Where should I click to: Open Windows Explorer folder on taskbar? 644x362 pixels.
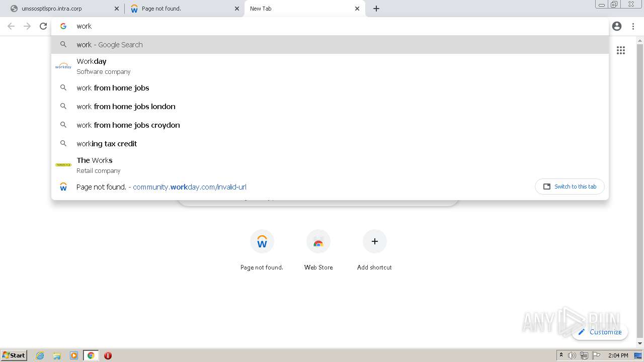[57, 355]
